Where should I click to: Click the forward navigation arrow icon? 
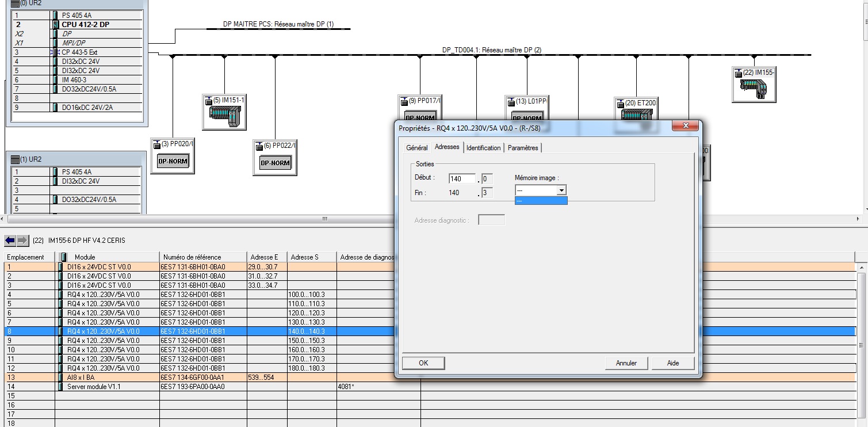pyautogui.click(x=22, y=240)
